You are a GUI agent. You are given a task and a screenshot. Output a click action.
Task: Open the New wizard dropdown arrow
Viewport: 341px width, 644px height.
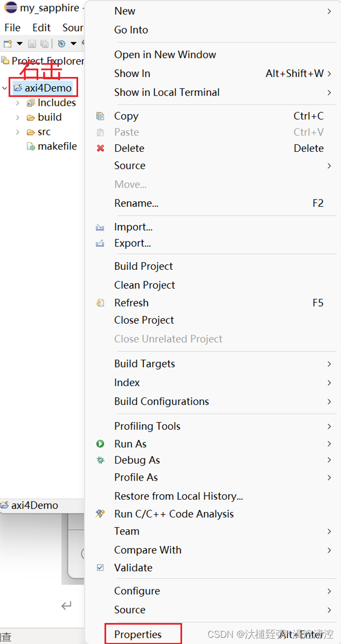[x=20, y=44]
